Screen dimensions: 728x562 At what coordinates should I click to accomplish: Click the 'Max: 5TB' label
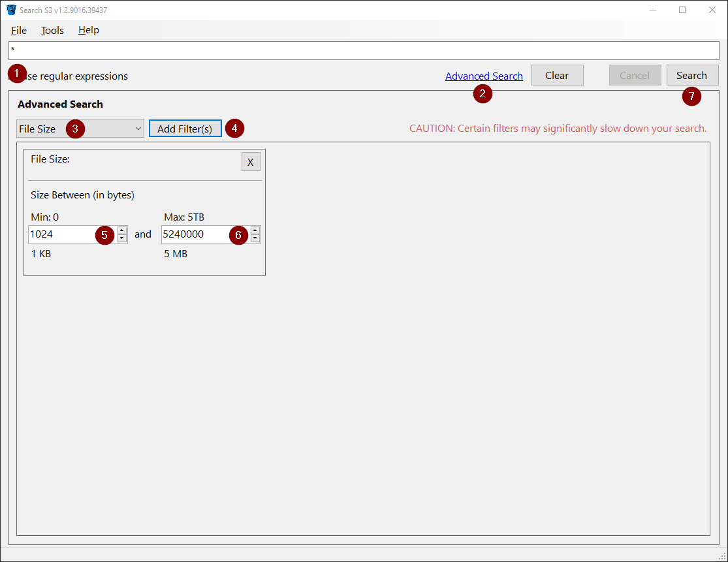pos(184,217)
